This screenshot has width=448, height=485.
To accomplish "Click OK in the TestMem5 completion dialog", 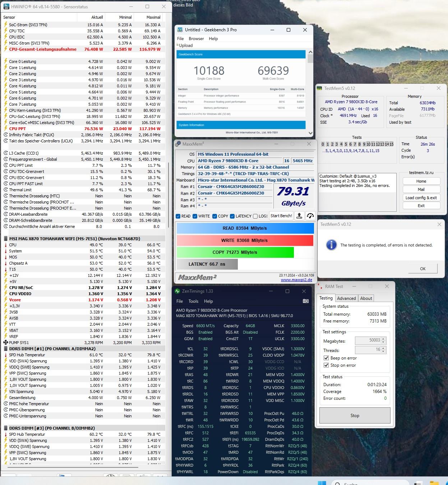I will (423, 269).
